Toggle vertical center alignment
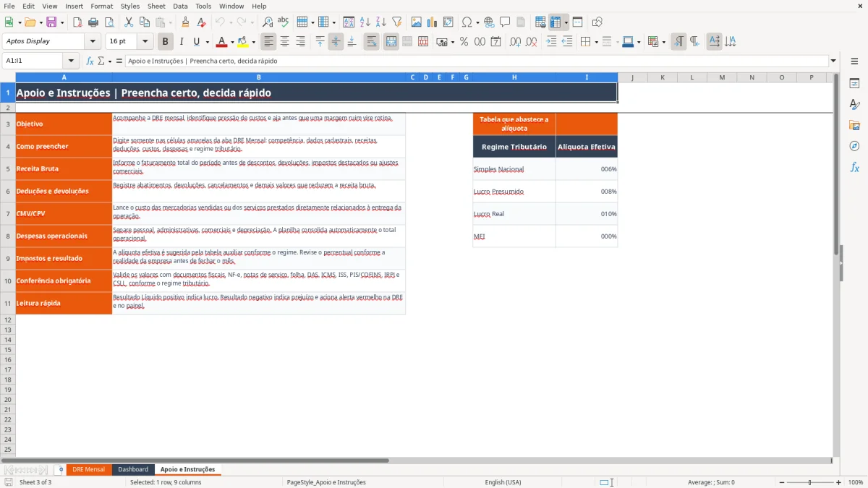Image resolution: width=868 pixels, height=488 pixels. coord(336,42)
